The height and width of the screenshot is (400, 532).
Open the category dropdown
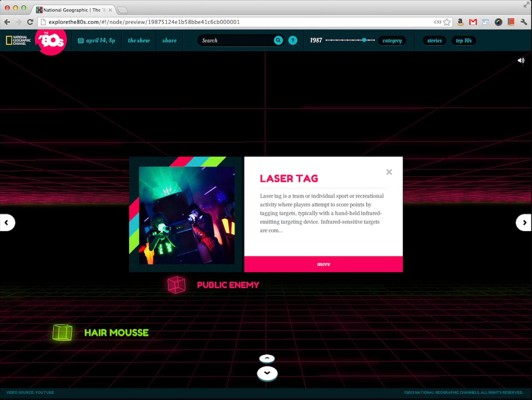tap(392, 40)
